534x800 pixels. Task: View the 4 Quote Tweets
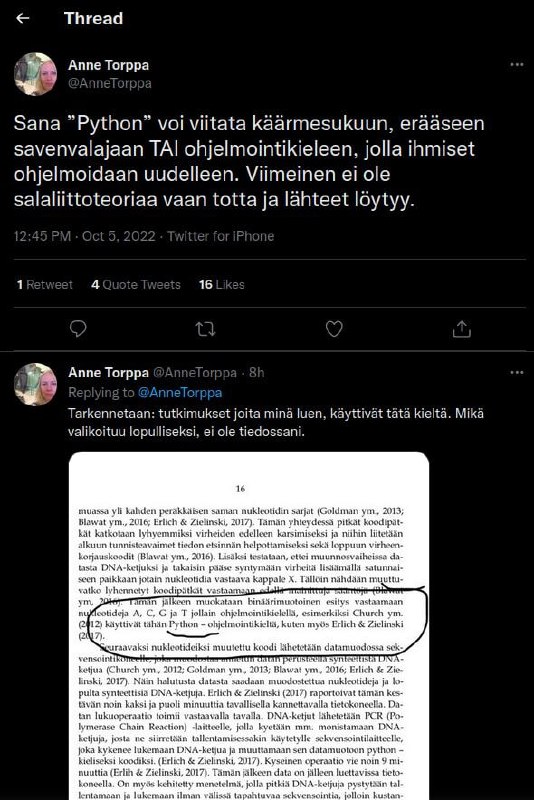pos(136,285)
